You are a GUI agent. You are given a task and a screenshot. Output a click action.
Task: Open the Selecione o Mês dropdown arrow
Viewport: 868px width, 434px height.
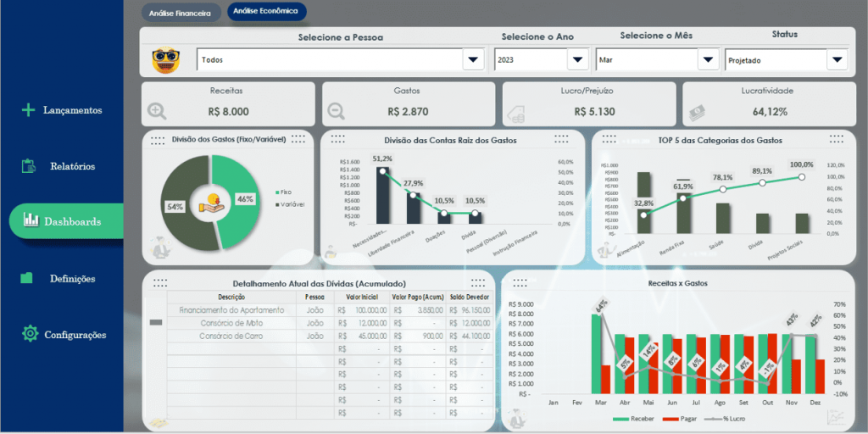pyautogui.click(x=708, y=59)
